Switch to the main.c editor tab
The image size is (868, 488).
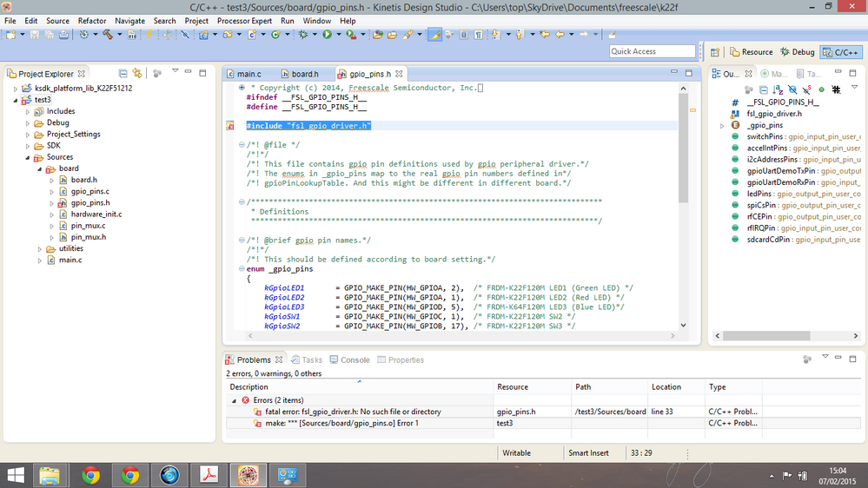pos(244,74)
